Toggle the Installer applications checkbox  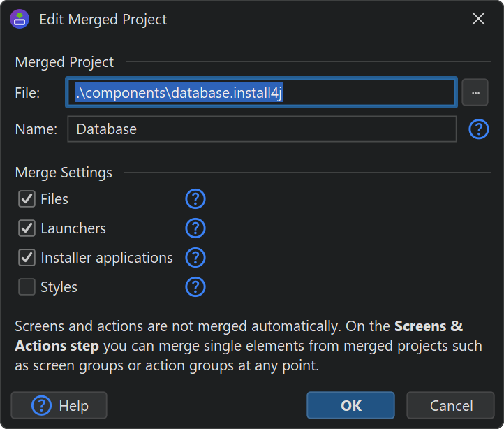27,258
